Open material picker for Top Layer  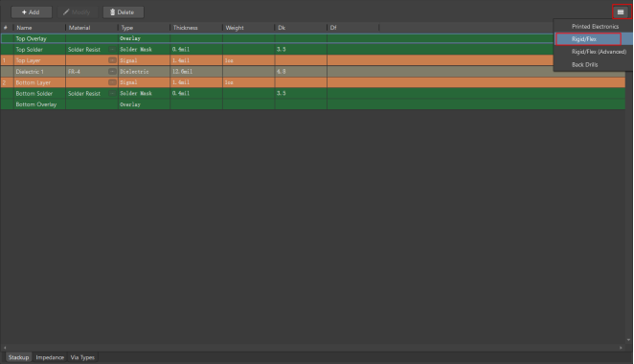coord(112,60)
